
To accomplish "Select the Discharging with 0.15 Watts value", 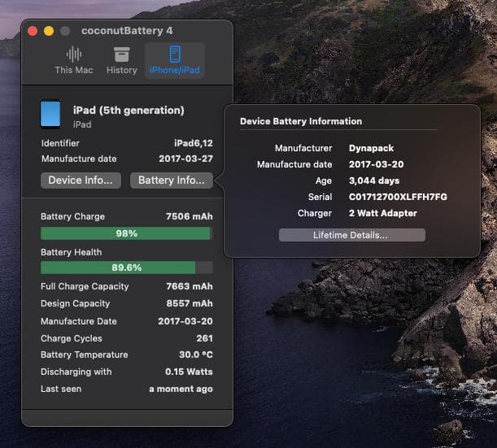I will pyautogui.click(x=189, y=372).
